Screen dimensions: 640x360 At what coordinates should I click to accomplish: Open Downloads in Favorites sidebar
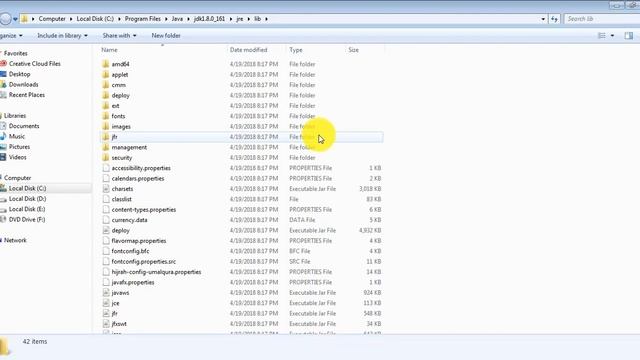pyautogui.click(x=24, y=84)
